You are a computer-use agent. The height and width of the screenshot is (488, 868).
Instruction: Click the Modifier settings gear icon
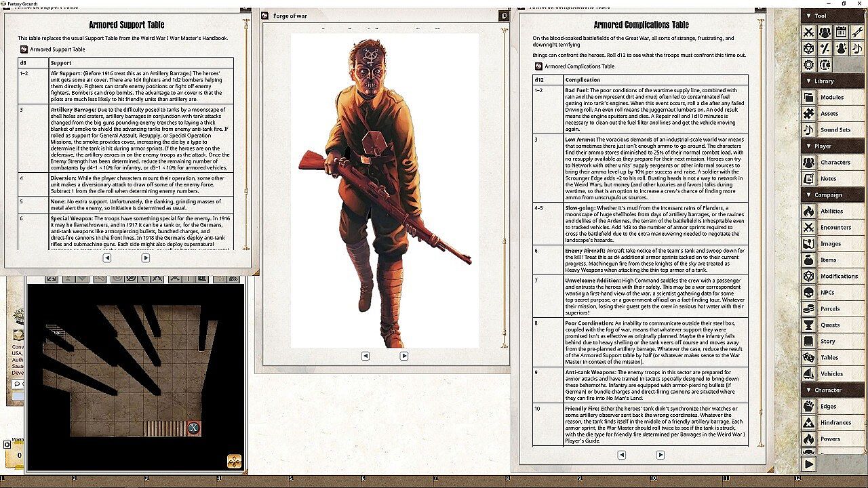(7, 445)
